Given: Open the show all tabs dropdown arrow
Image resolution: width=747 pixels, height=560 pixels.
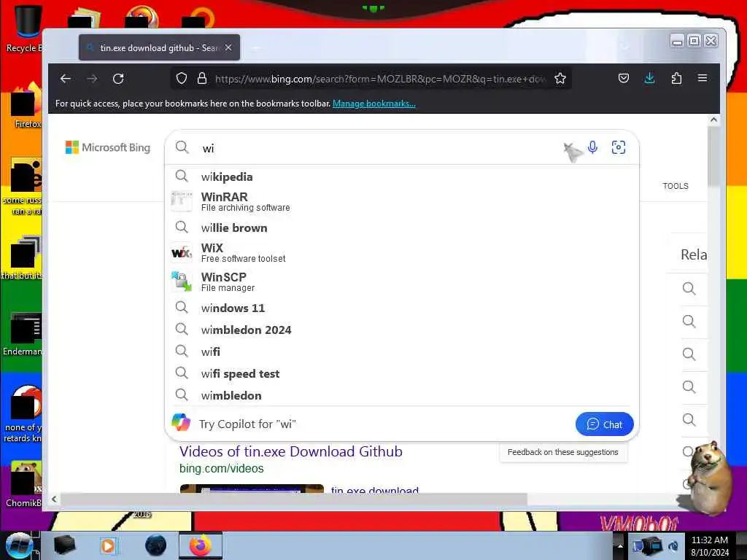Looking at the screenshot, I should click(x=625, y=47).
